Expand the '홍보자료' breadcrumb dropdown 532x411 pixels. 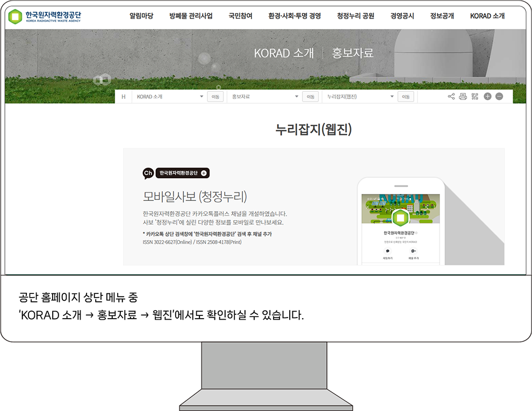pos(264,97)
